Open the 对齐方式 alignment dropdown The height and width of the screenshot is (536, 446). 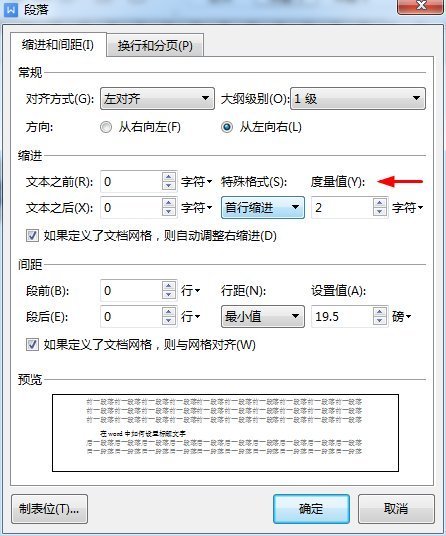coord(157,98)
